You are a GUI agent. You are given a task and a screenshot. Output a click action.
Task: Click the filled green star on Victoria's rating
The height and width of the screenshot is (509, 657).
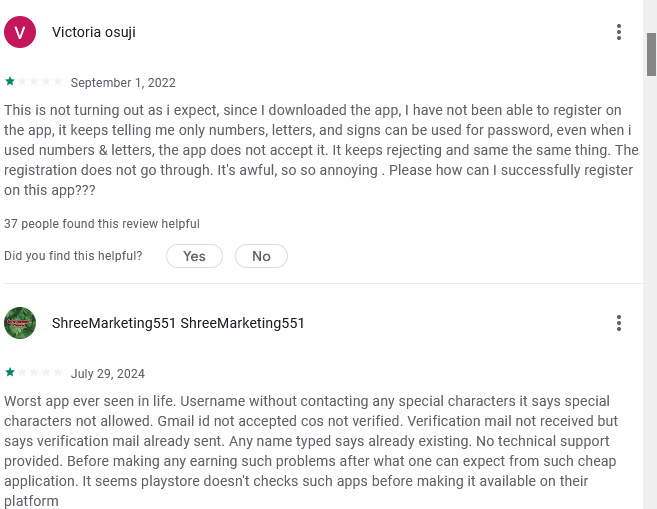tap(10, 81)
